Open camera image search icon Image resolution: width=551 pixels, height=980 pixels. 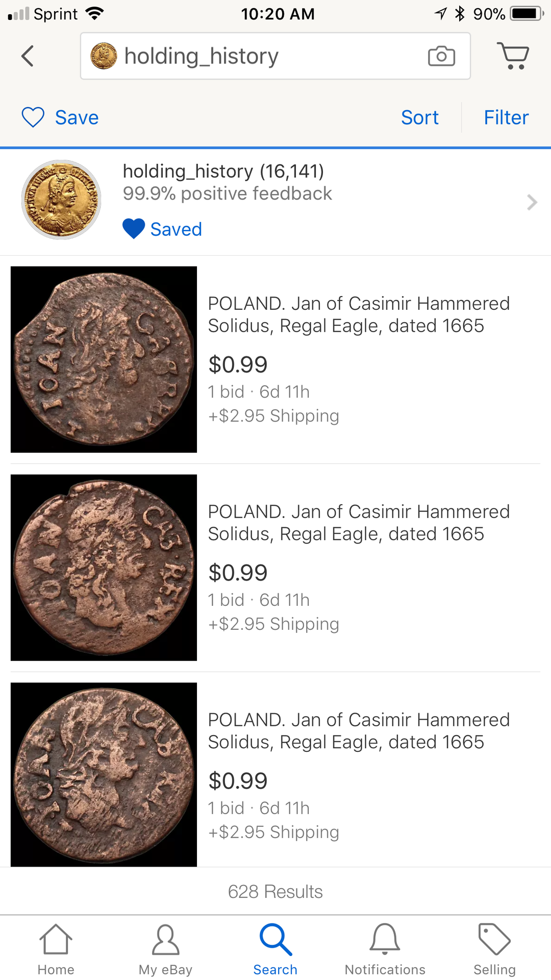pos(441,56)
